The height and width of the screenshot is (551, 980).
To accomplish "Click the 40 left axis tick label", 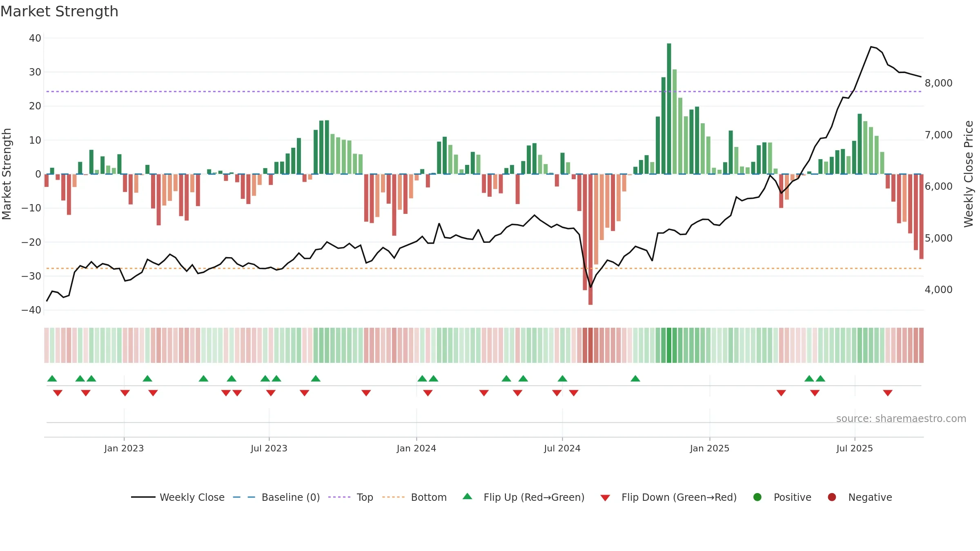I will coord(35,38).
